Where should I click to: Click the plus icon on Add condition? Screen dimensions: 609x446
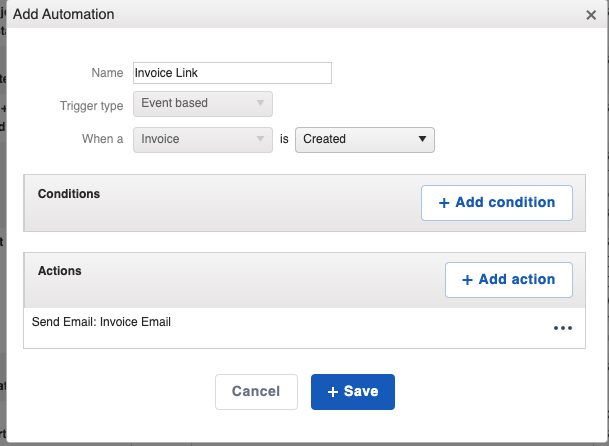pyautogui.click(x=444, y=203)
